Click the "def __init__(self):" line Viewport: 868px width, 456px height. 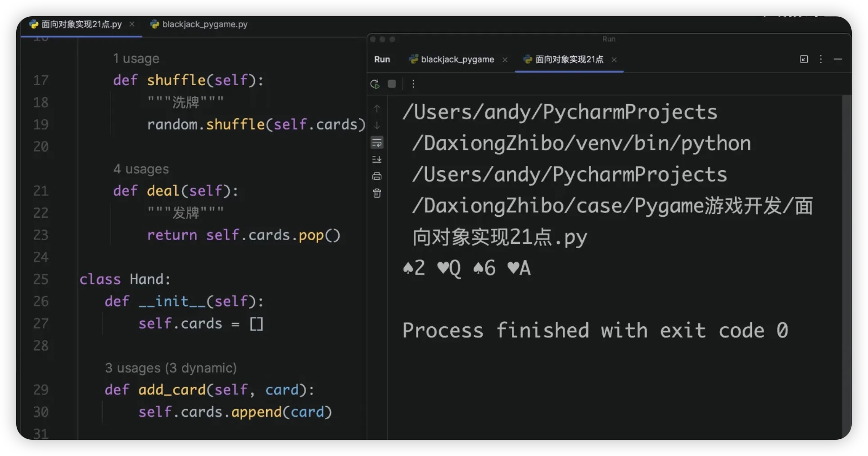click(x=184, y=301)
